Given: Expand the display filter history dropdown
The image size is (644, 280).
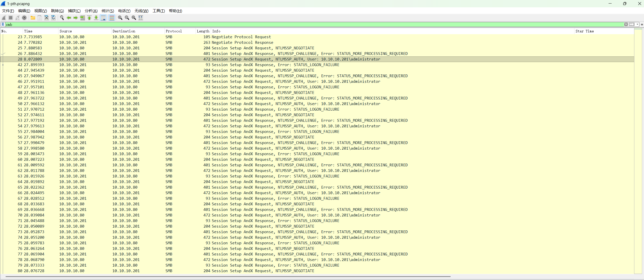Looking at the screenshot, I should pyautogui.click(x=637, y=25).
